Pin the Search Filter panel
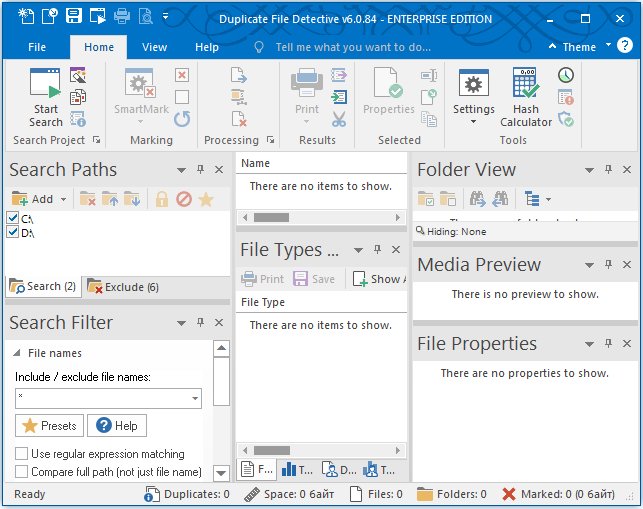643x509 pixels. (201, 322)
